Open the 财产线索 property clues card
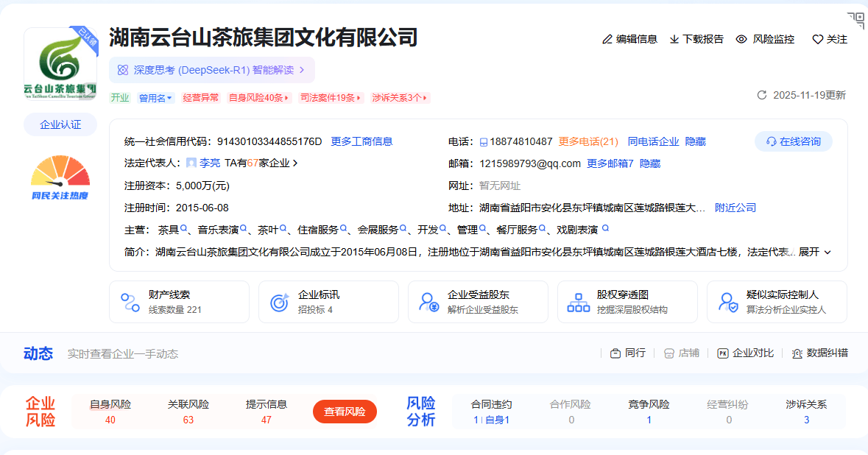Image resolution: width=868 pixels, height=455 pixels. pyautogui.click(x=179, y=302)
